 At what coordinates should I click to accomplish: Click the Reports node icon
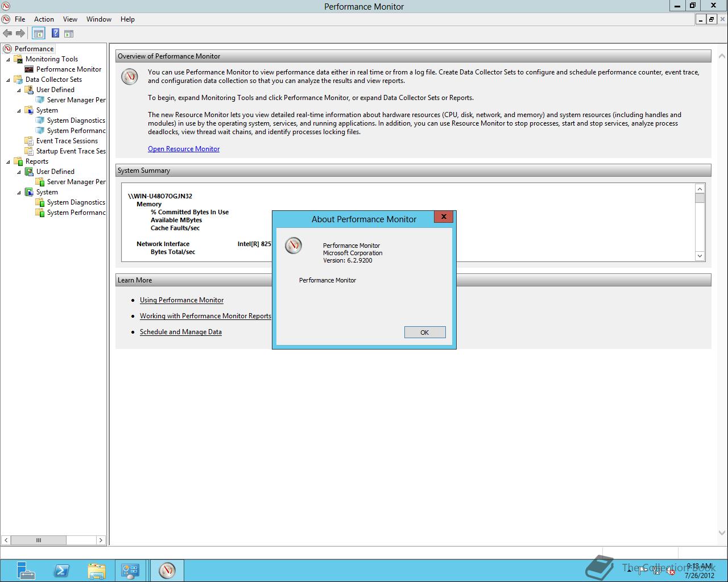[18, 161]
